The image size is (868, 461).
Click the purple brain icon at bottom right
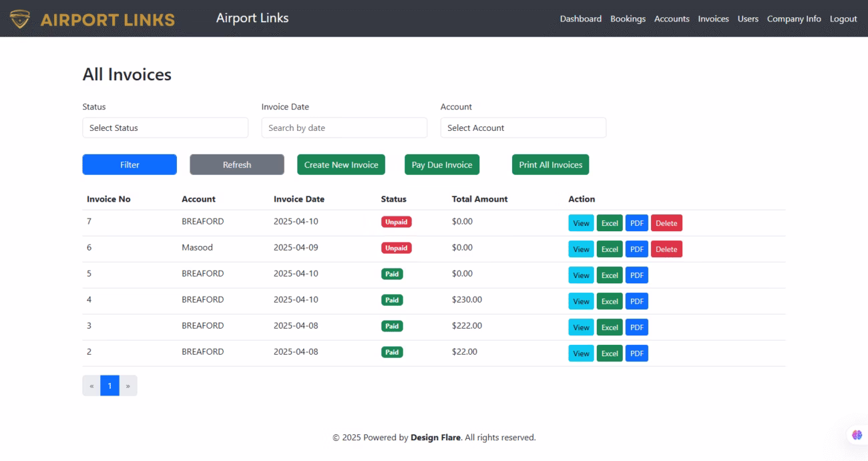pos(857,435)
